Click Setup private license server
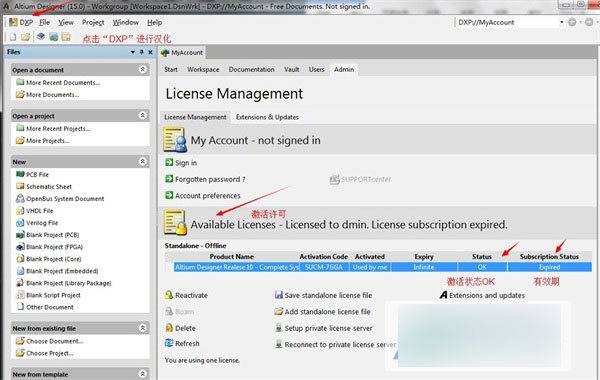This screenshot has height=380, width=600. pyautogui.click(x=328, y=328)
